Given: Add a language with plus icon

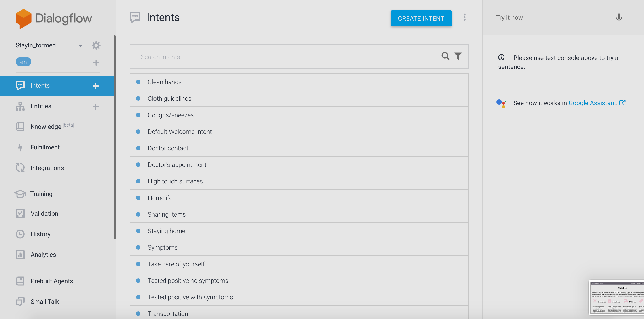Looking at the screenshot, I should 96,63.
